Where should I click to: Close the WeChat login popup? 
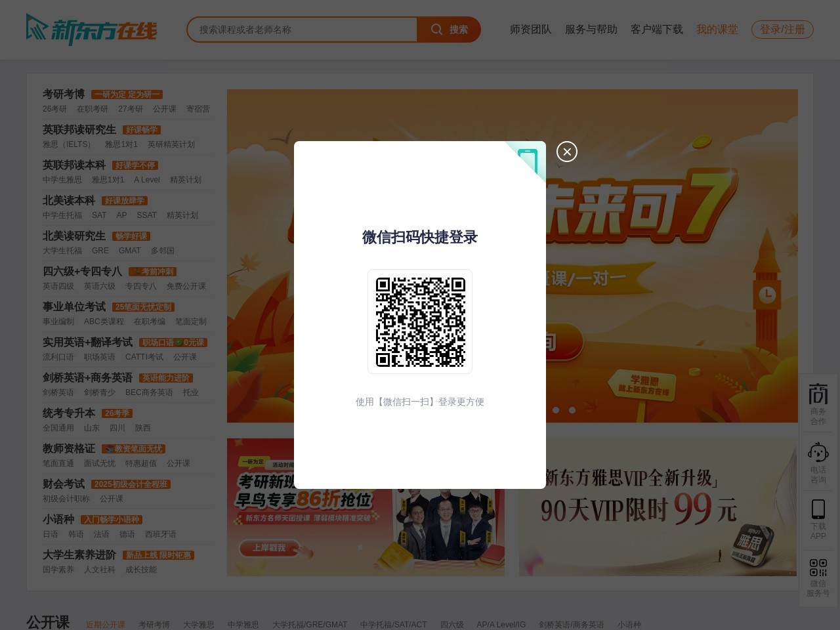coord(567,152)
